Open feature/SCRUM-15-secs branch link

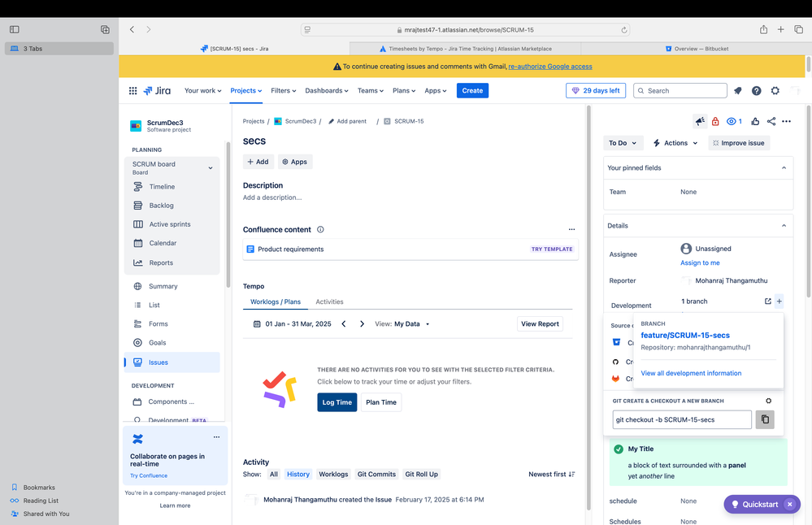(x=684, y=336)
